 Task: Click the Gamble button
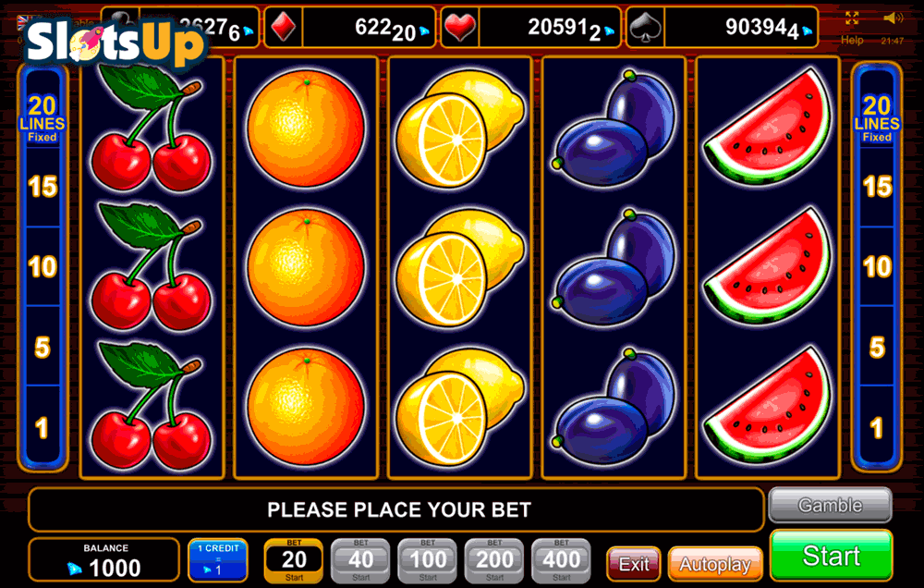pyautogui.click(x=831, y=506)
